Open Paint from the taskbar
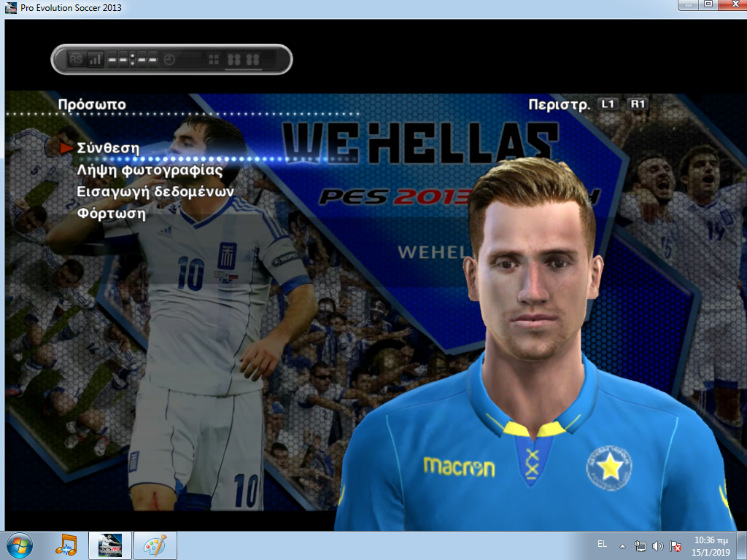 155,545
